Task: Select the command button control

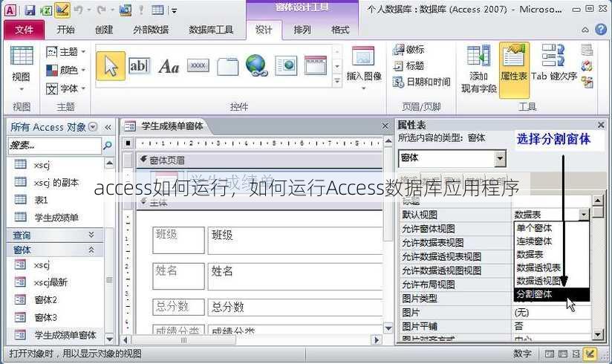Action: point(198,65)
